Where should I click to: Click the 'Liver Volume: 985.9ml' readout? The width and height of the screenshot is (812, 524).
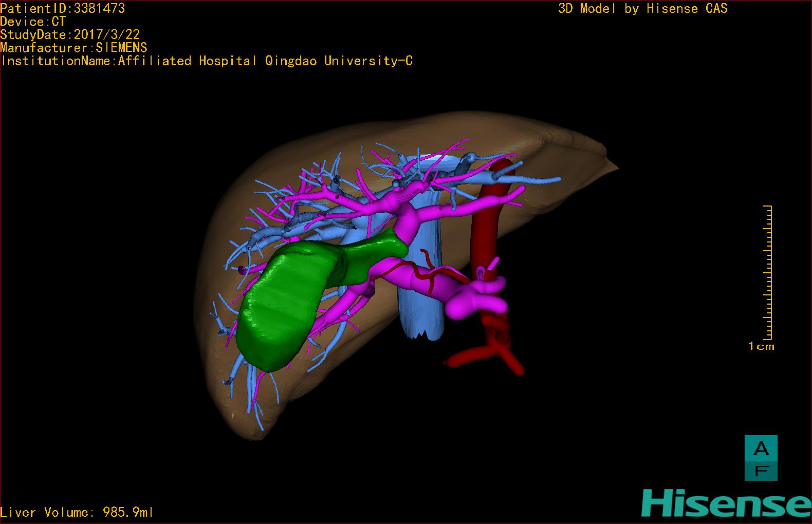point(77,512)
